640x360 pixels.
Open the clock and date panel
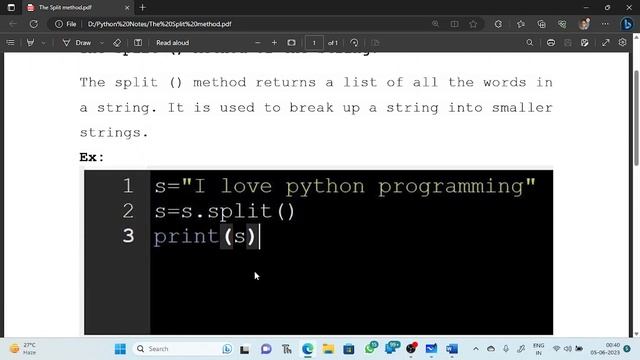pyautogui.click(x=605, y=349)
